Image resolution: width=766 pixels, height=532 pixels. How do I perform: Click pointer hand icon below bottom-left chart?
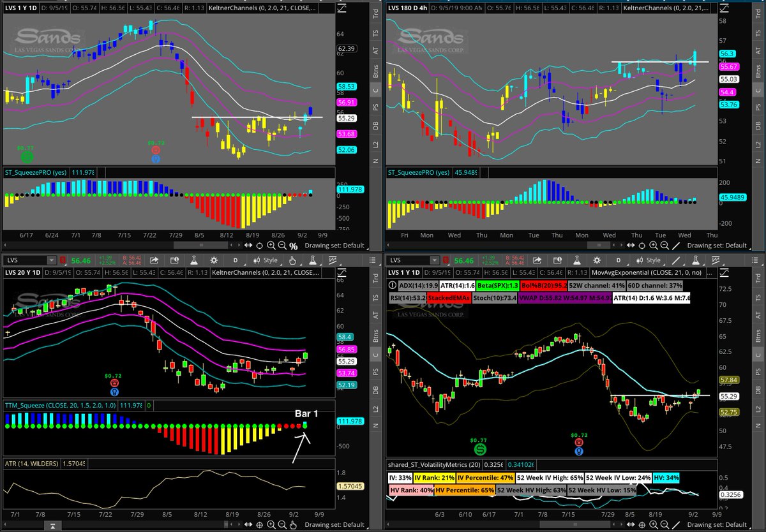[293, 526]
